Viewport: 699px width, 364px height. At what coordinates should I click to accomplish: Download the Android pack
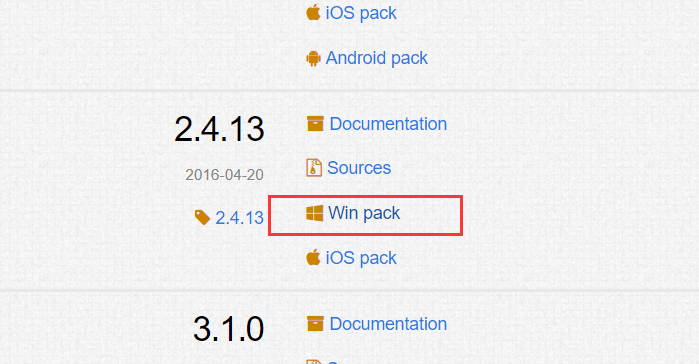pos(377,58)
